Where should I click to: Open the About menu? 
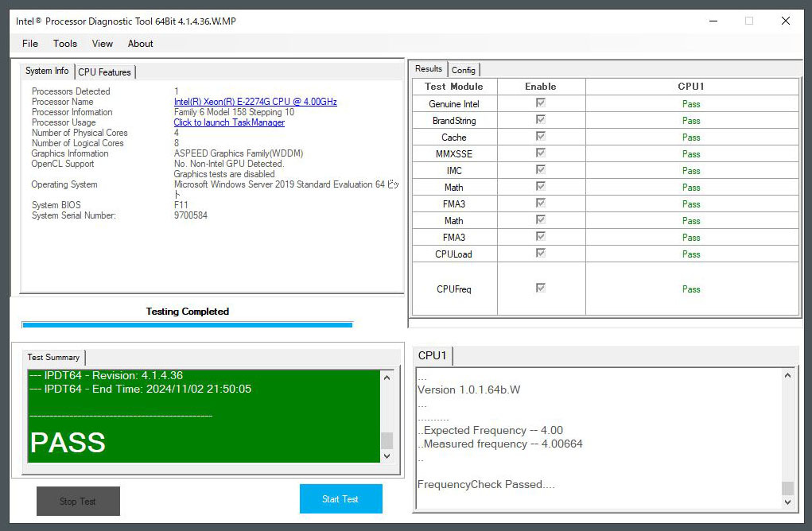point(140,44)
